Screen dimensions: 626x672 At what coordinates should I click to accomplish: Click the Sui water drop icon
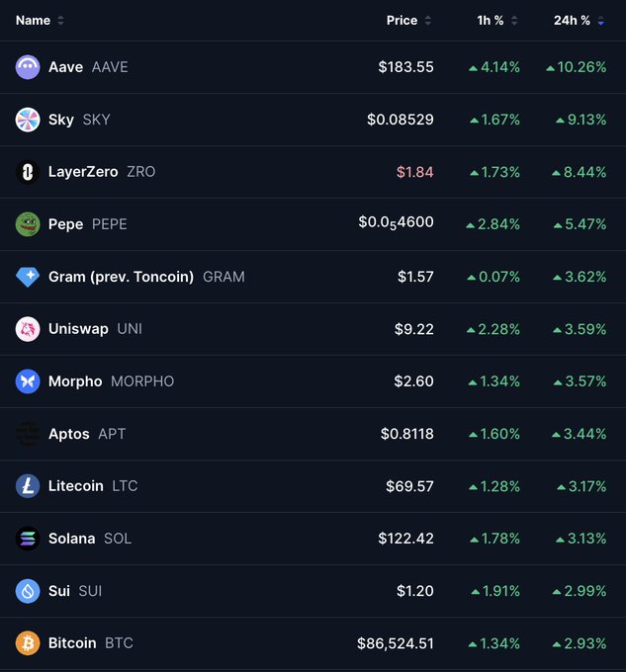coord(28,591)
